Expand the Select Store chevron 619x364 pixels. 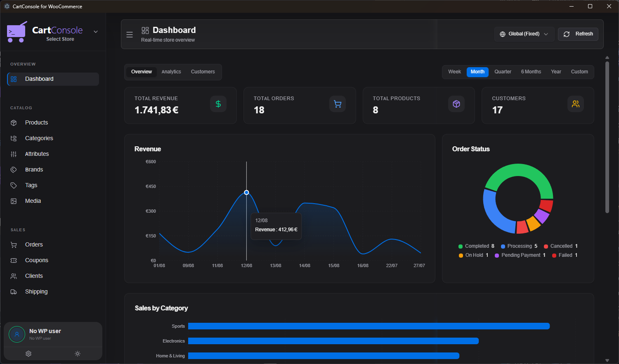(x=96, y=32)
